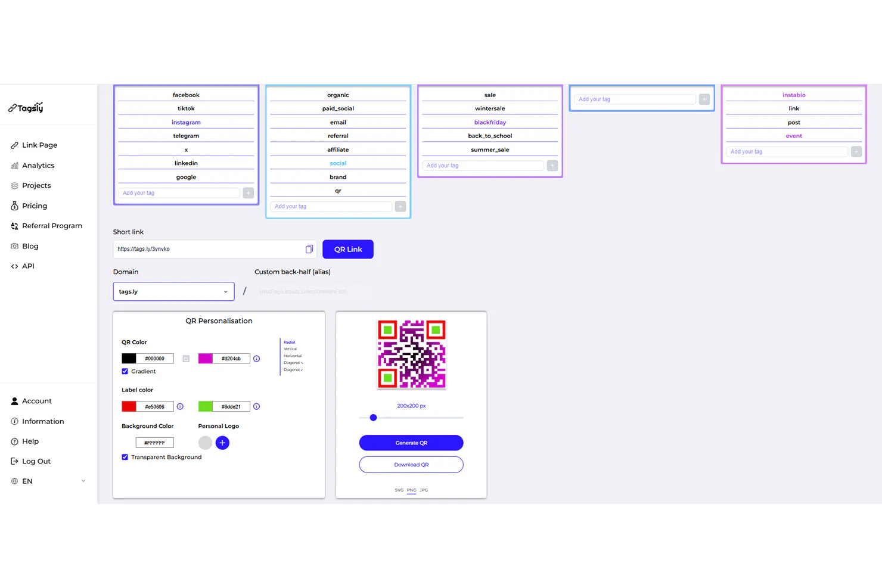
Task: Click the Projects stacked layers icon
Action: pyautogui.click(x=15, y=186)
